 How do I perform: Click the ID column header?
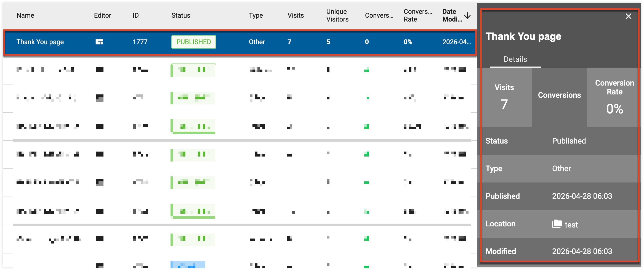click(x=135, y=15)
